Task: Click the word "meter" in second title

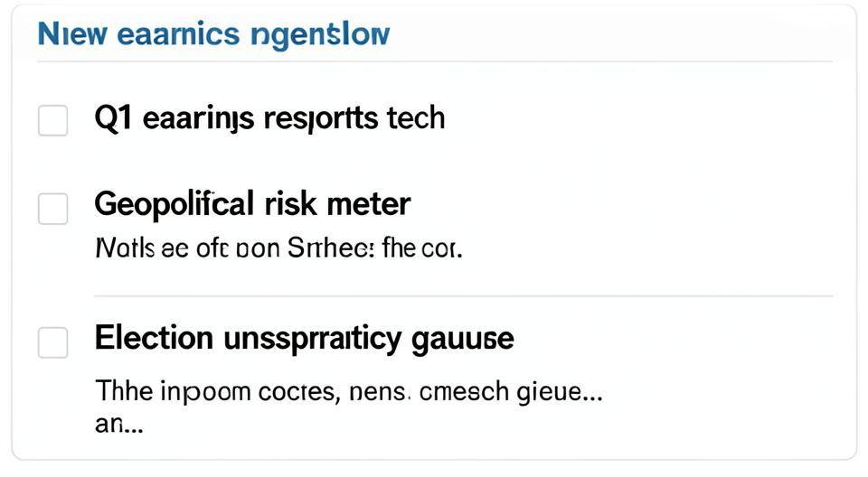Action: pos(367,204)
